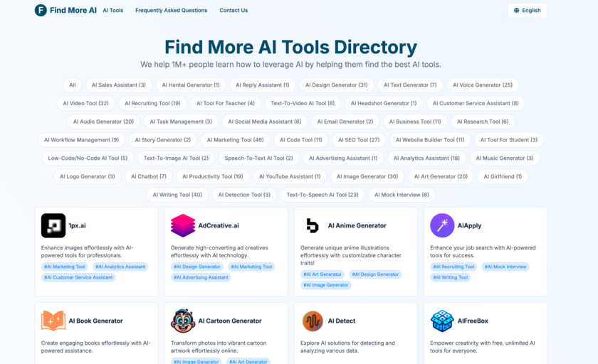Click the Find More AI logo icon
This screenshot has height=364, width=598.
[41, 10]
